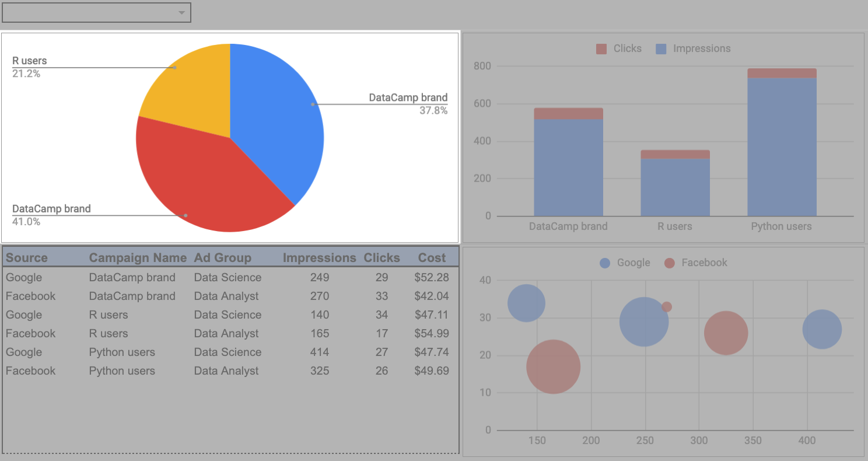The image size is (868, 461).
Task: Click the Facebook legend color dot
Action: [x=670, y=263]
